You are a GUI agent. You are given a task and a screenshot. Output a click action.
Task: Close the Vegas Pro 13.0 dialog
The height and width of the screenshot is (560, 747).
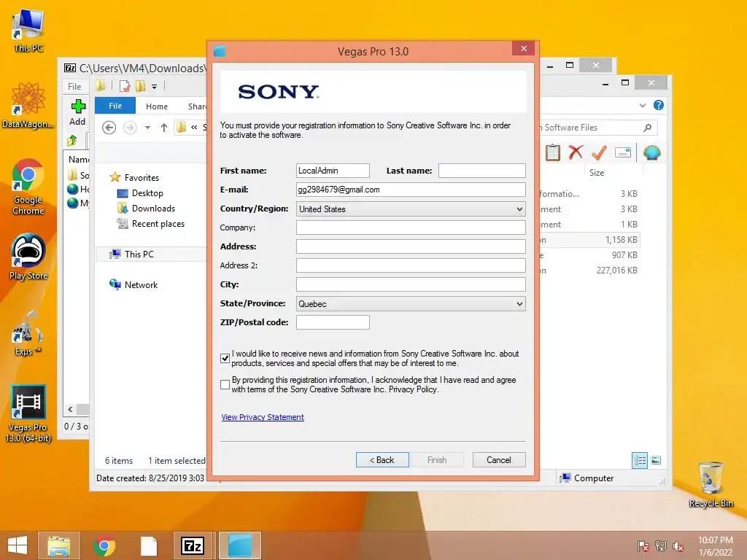click(x=524, y=49)
